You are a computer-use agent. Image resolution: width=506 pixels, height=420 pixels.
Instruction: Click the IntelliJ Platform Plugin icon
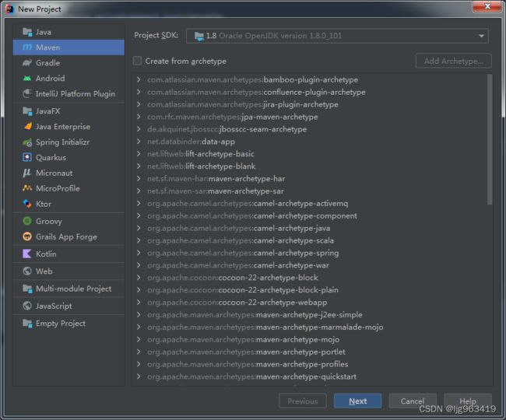(x=27, y=93)
